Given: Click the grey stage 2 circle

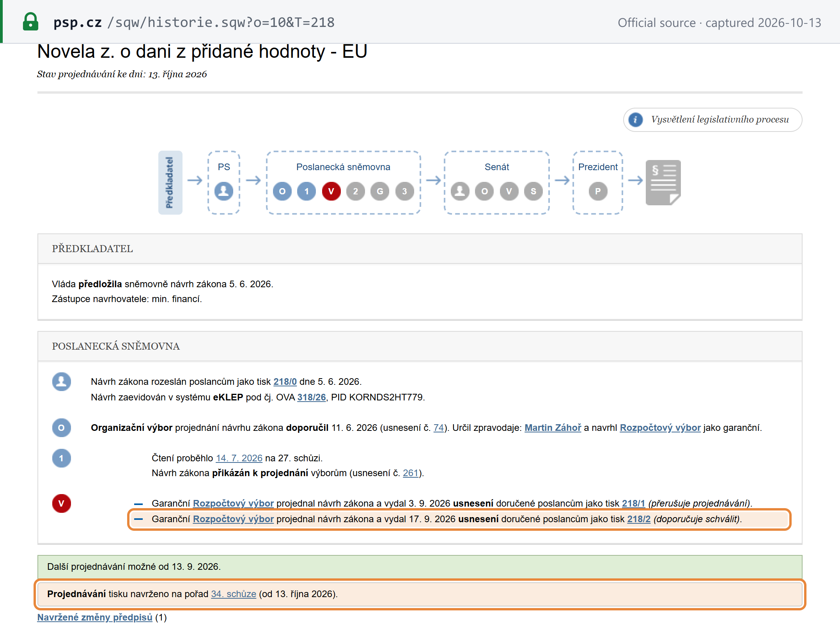Looking at the screenshot, I should [x=356, y=191].
